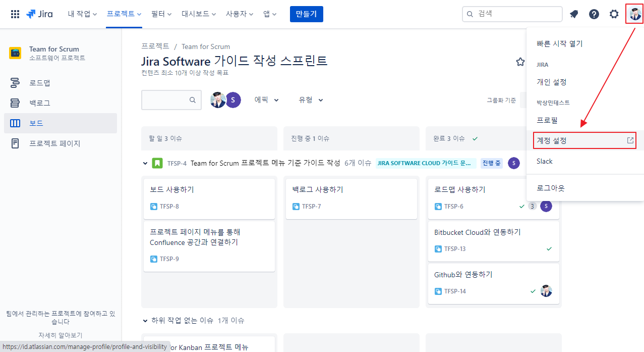The height and width of the screenshot is (352, 644).
Task: Open the Confluence 공간과 연결하기 card
Action: (x=209, y=246)
